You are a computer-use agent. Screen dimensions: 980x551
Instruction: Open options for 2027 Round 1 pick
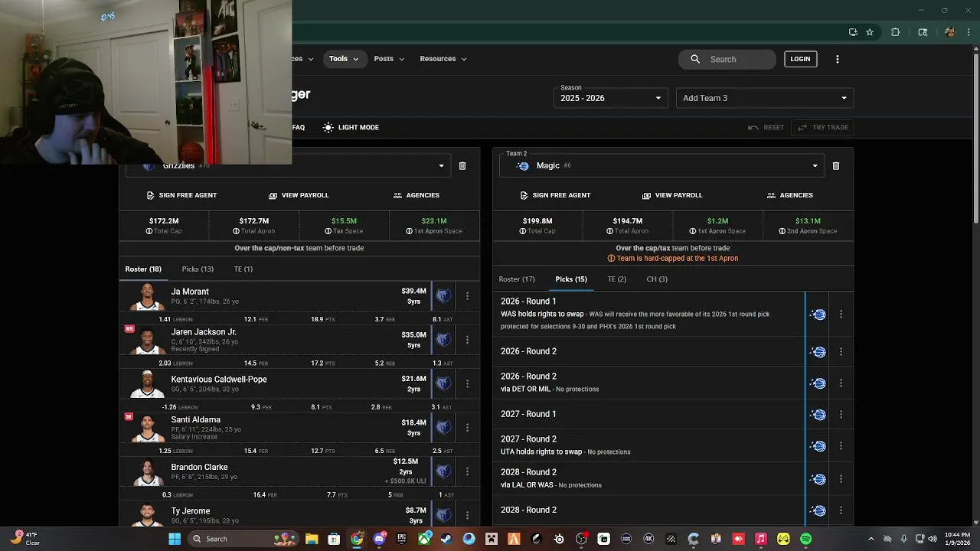coord(841,415)
